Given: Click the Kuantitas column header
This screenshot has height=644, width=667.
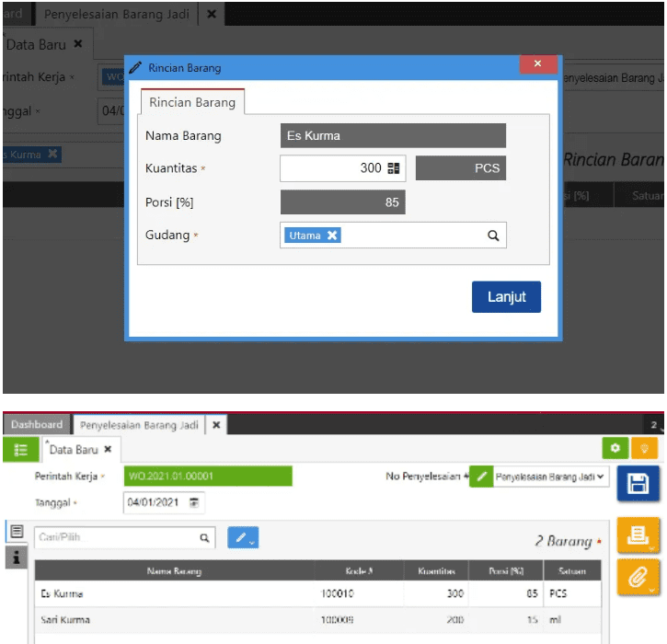Looking at the screenshot, I should point(436,570).
